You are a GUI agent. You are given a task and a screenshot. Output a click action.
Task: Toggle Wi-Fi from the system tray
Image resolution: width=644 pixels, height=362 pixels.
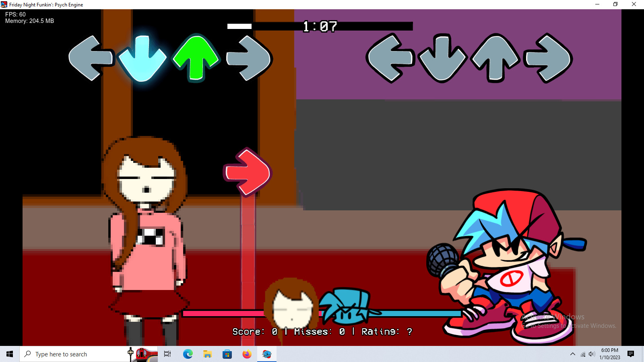coord(583,354)
